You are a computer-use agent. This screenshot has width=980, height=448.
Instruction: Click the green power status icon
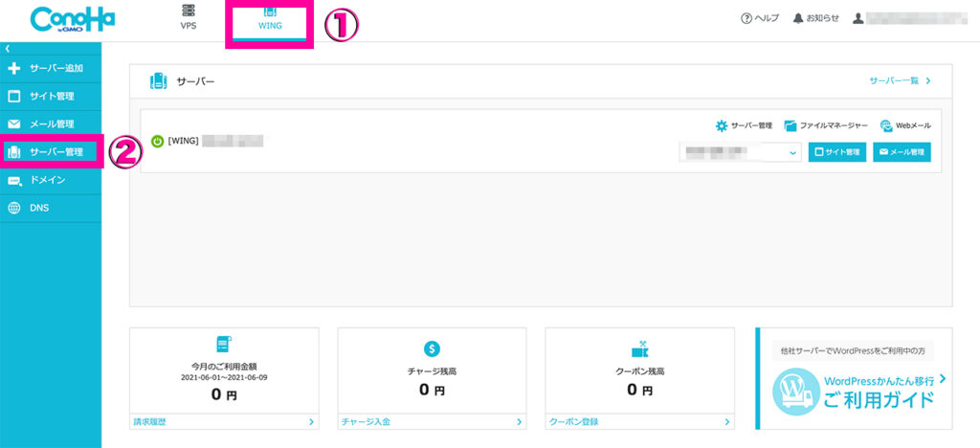(x=158, y=142)
